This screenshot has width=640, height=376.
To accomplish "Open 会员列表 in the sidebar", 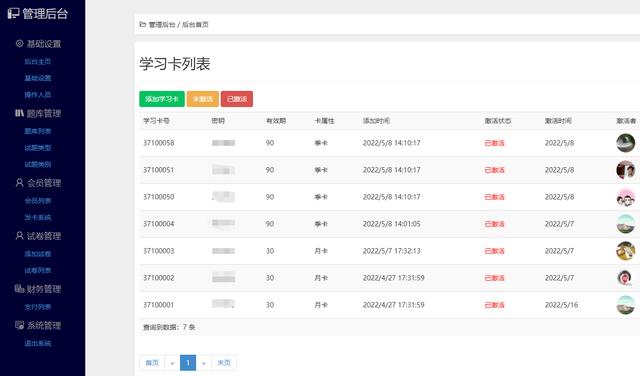I will pyautogui.click(x=38, y=201).
